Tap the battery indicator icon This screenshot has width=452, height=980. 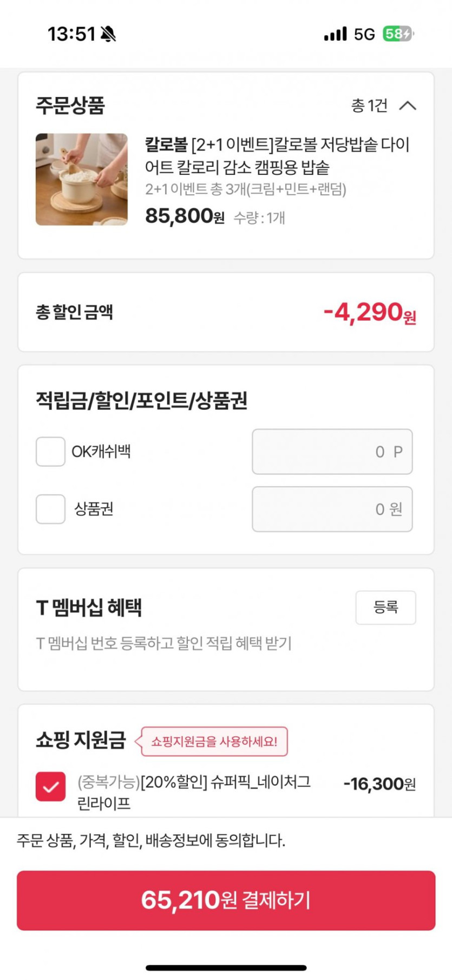pos(398,34)
